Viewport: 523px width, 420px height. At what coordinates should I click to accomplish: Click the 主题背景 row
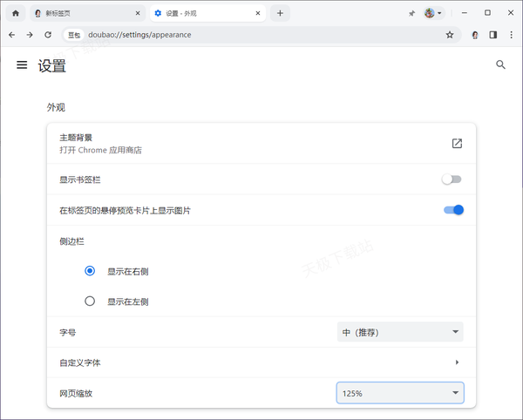coord(261,143)
